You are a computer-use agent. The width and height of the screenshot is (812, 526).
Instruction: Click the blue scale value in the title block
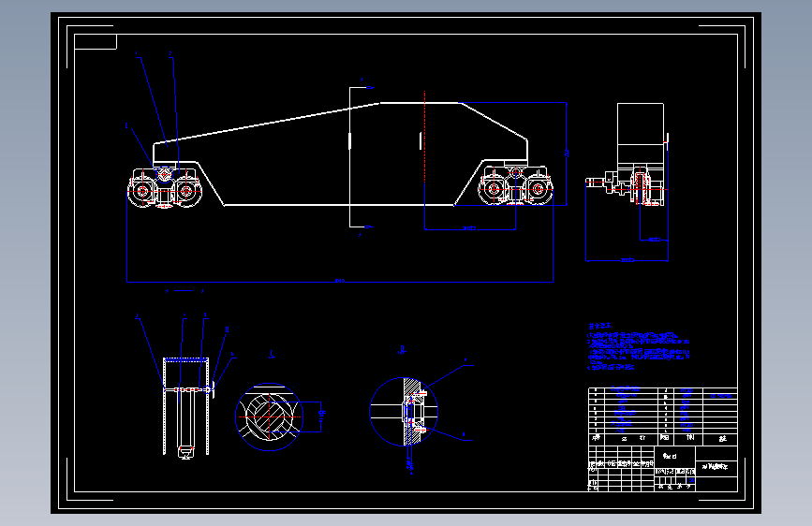(x=690, y=480)
